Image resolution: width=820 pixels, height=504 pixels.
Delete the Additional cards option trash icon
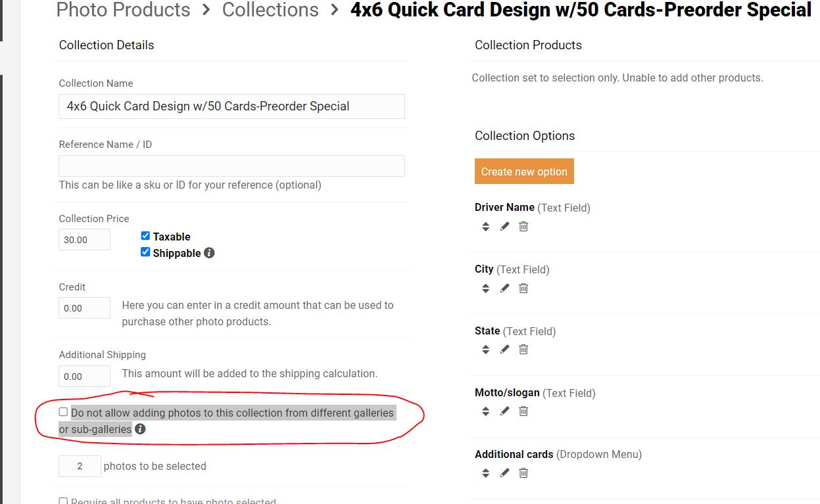pyautogui.click(x=523, y=472)
